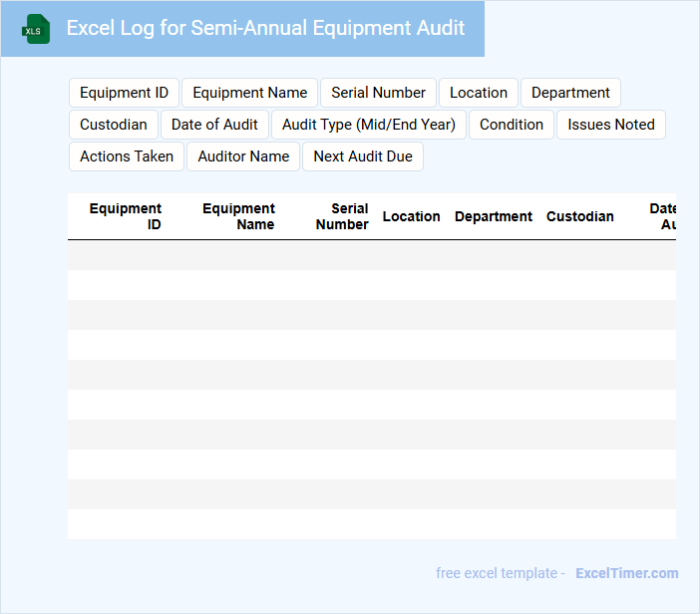Click the Issues Noted tag

(611, 125)
